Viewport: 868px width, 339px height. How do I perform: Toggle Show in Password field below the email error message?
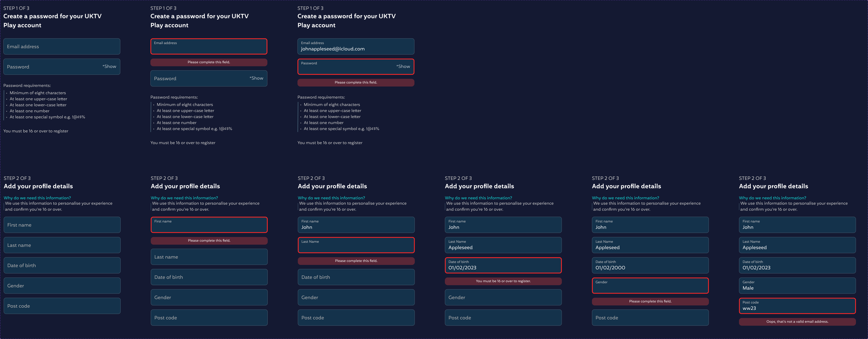256,78
